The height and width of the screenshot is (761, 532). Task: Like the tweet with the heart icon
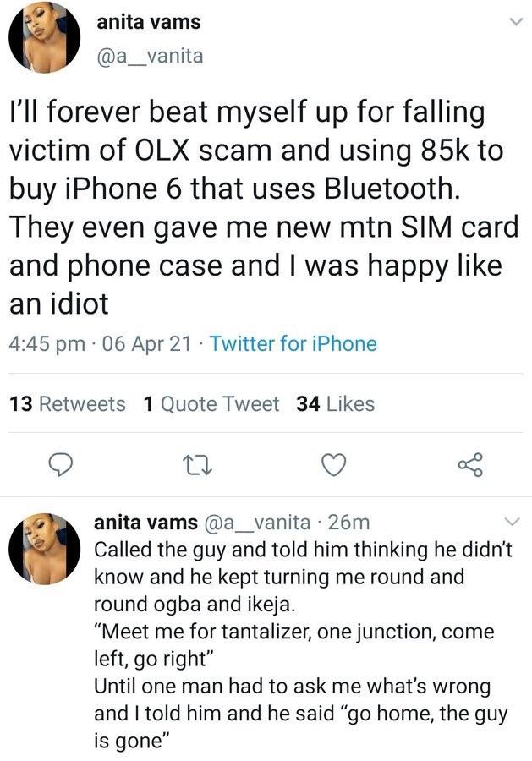(x=336, y=463)
